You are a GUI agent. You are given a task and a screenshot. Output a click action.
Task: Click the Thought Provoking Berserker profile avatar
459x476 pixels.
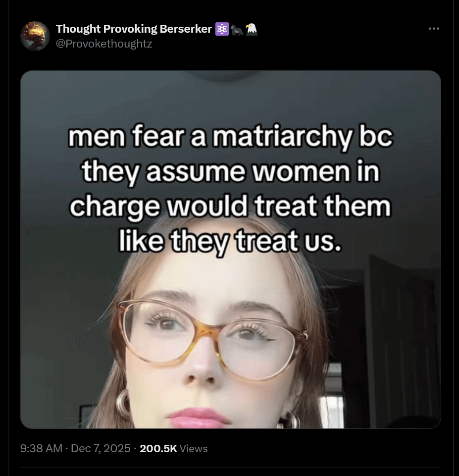click(35, 36)
